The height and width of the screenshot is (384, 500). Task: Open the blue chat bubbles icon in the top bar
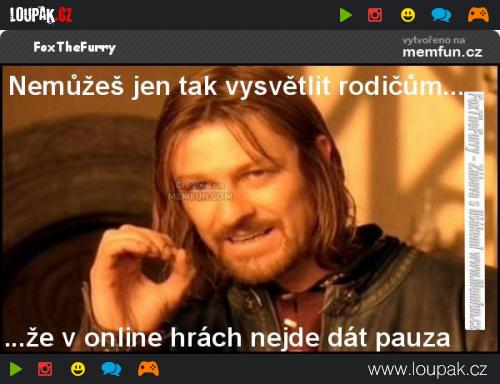tap(441, 15)
